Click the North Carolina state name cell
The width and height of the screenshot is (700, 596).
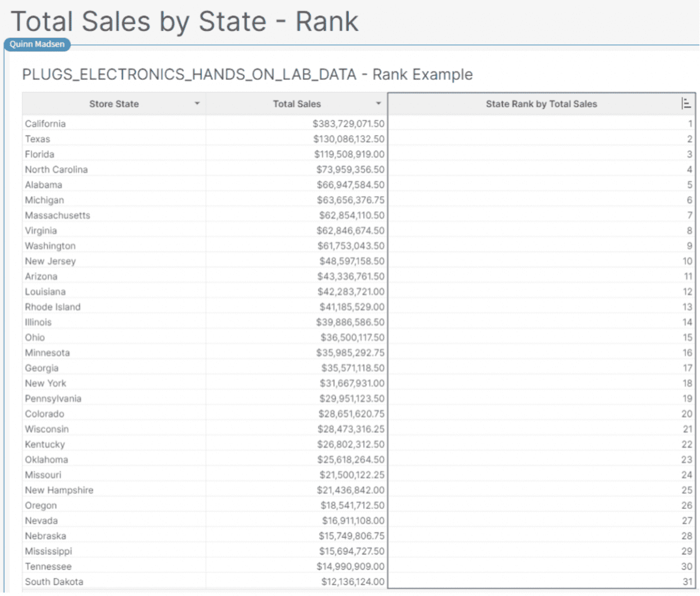pyautogui.click(x=56, y=169)
